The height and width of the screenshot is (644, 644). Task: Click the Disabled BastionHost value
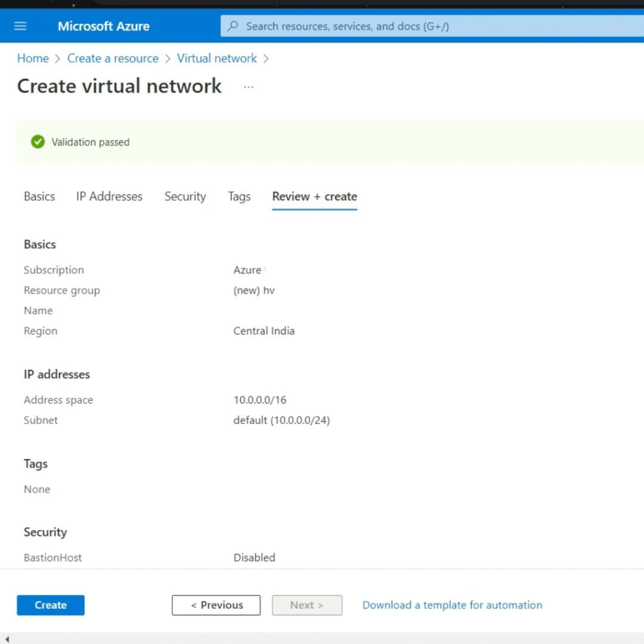(x=254, y=558)
